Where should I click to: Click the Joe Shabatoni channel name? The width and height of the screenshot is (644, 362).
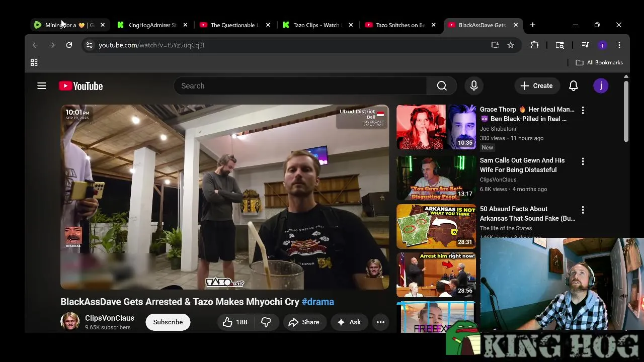(x=498, y=129)
